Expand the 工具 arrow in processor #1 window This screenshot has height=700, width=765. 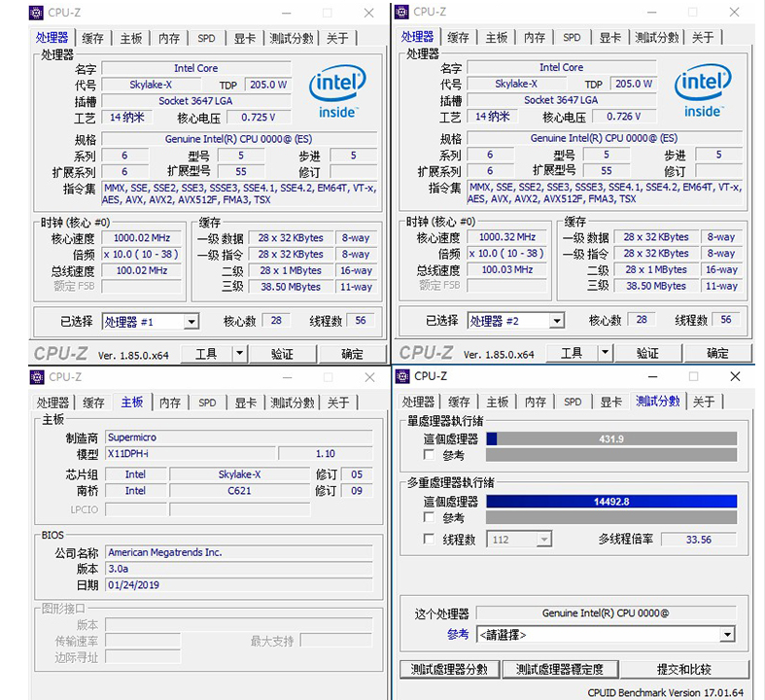tap(239, 353)
